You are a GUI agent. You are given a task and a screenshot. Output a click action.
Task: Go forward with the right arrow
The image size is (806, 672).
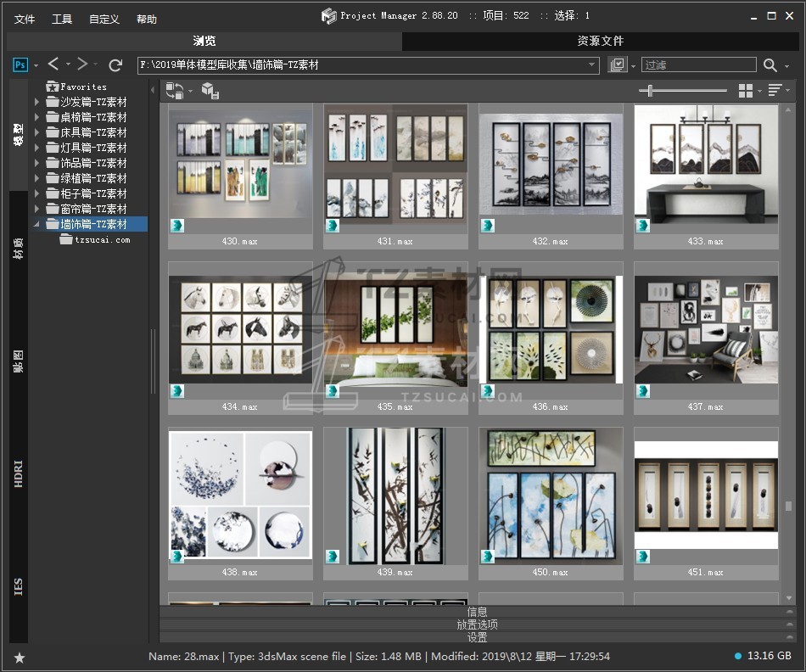(x=82, y=64)
